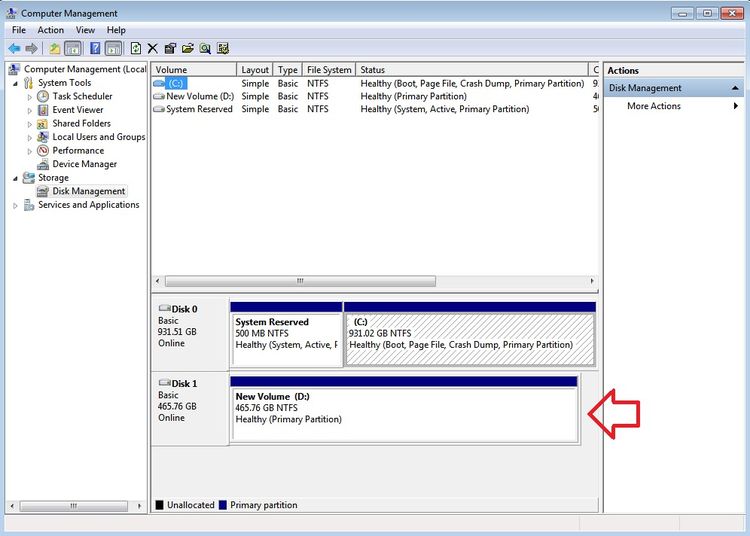Toggle the Show/Hide Action Pane button
The image size is (750, 536).
[113, 48]
